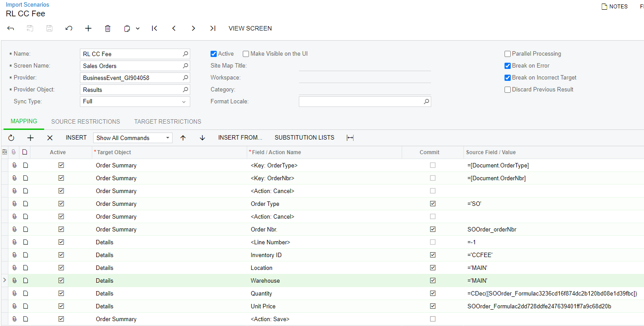
Task: Delete the current scenario with trash icon
Action: (108, 28)
